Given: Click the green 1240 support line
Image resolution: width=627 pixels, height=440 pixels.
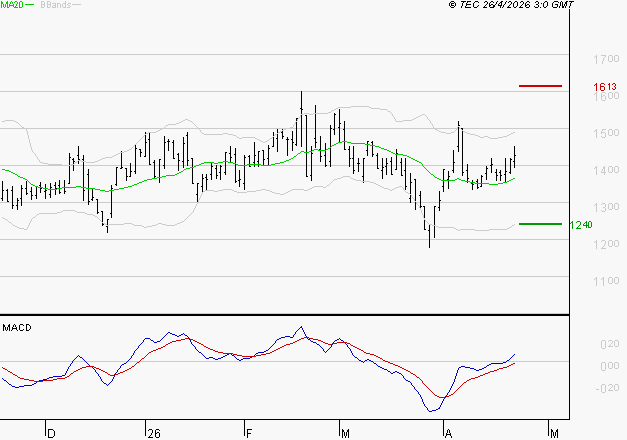Looking at the screenshot, I should [x=541, y=224].
